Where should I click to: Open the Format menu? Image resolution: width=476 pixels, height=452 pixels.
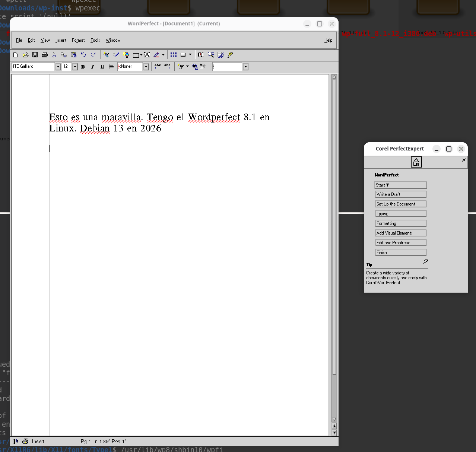78,40
